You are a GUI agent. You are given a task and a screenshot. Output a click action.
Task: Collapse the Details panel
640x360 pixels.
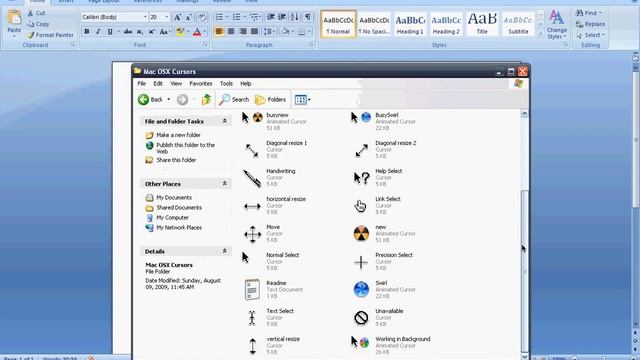pos(224,251)
